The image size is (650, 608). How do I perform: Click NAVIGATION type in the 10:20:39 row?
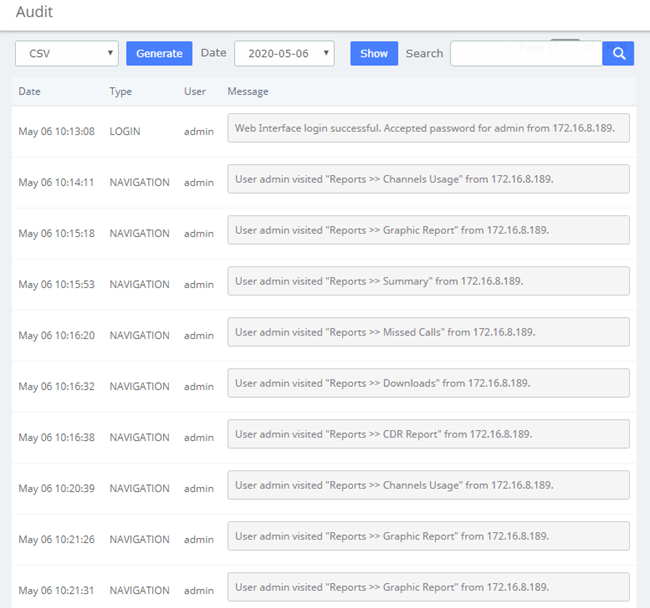pos(139,488)
